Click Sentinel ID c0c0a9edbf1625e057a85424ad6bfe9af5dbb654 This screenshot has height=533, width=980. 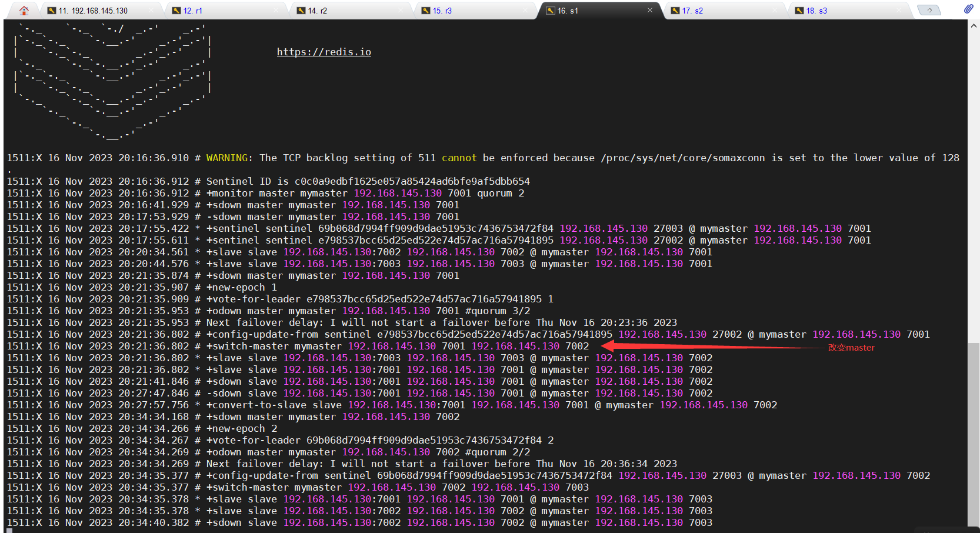click(412, 181)
